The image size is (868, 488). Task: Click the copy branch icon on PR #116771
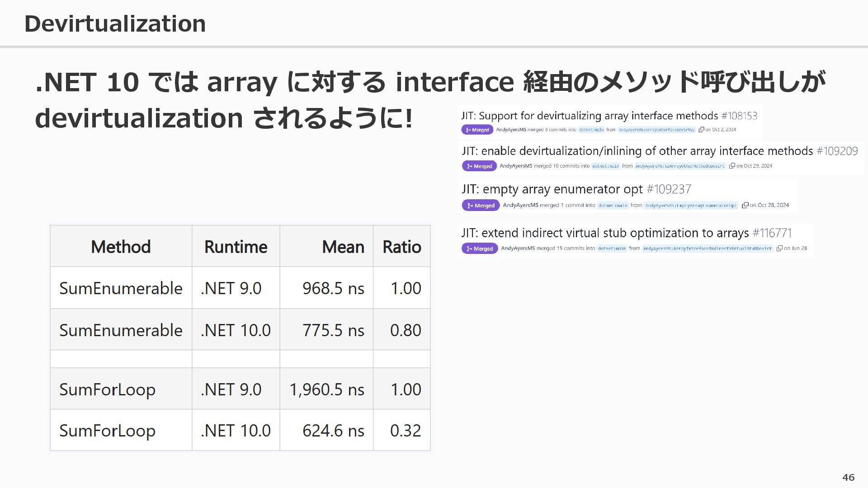click(x=779, y=249)
